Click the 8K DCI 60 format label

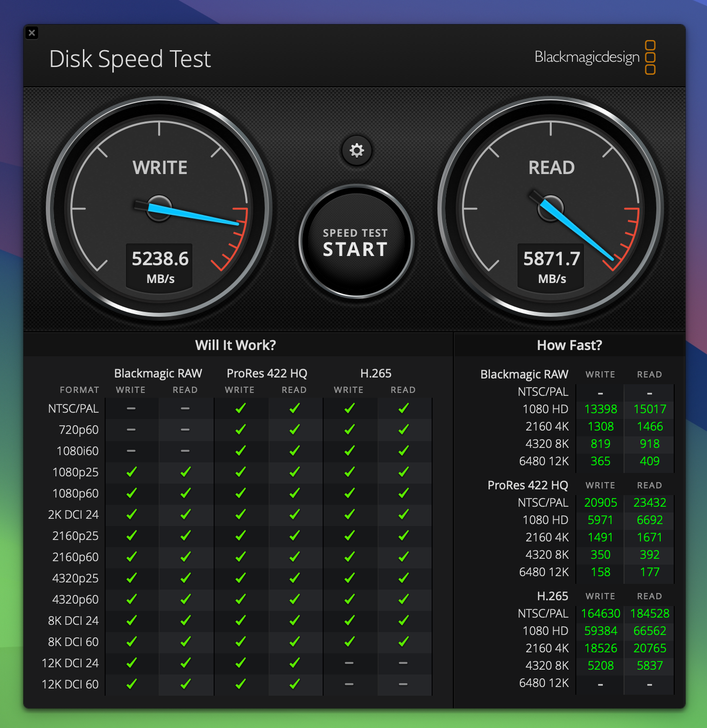(73, 642)
